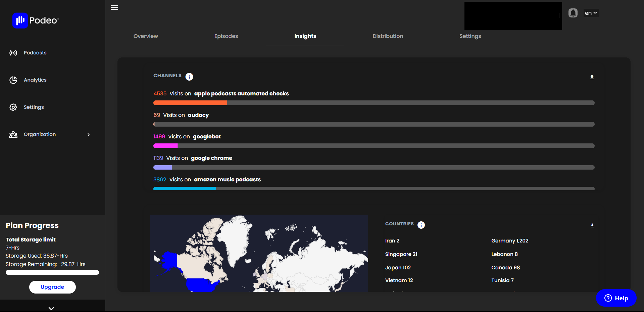The height and width of the screenshot is (312, 644).
Task: Click the world map visualization
Action: click(259, 254)
